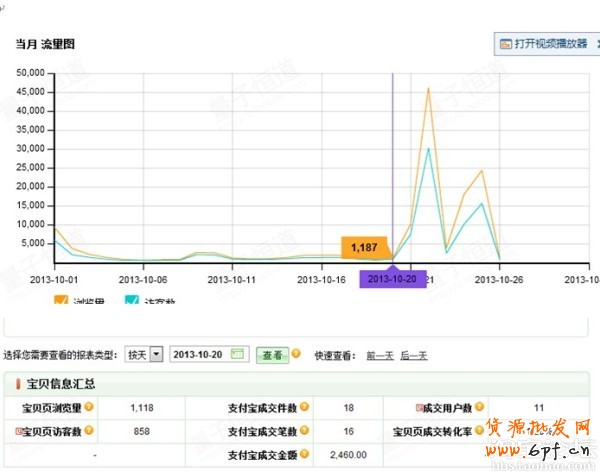Click the video player icon
600x472 pixels.
point(506,44)
